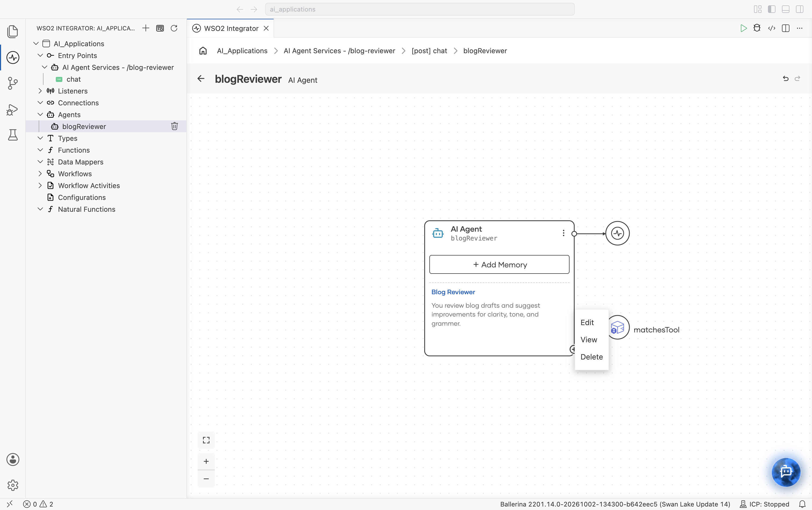Collapse the AI_Applications tree root

pos(36,44)
